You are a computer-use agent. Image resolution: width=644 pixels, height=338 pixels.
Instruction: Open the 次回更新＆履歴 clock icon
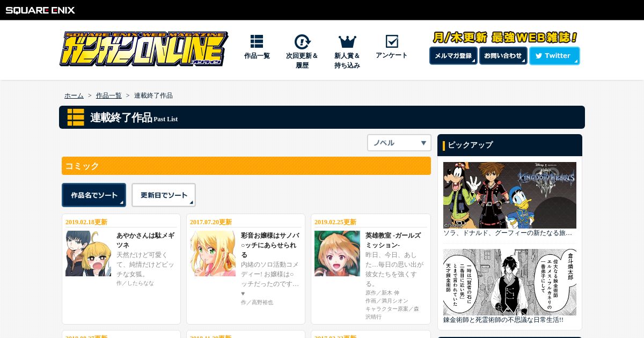coord(302,41)
